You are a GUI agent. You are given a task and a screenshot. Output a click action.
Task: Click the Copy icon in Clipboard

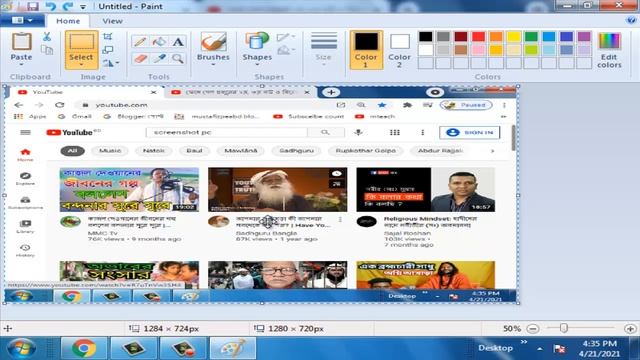coord(47,50)
